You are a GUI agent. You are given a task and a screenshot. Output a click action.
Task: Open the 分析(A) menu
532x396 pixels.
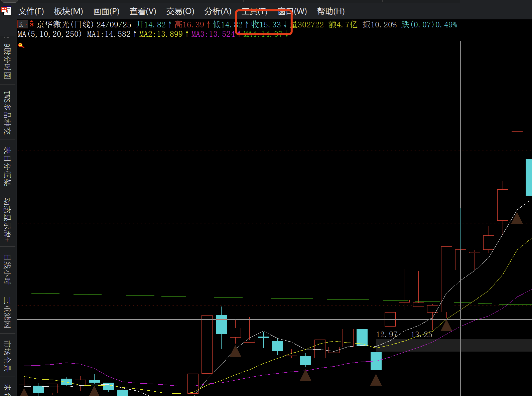coord(218,11)
